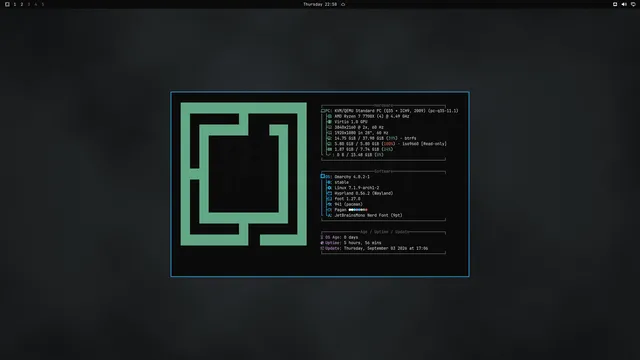This screenshot has height=360, width=640.
Task: Click the update indicator icon beside clock
Action: (343, 4)
